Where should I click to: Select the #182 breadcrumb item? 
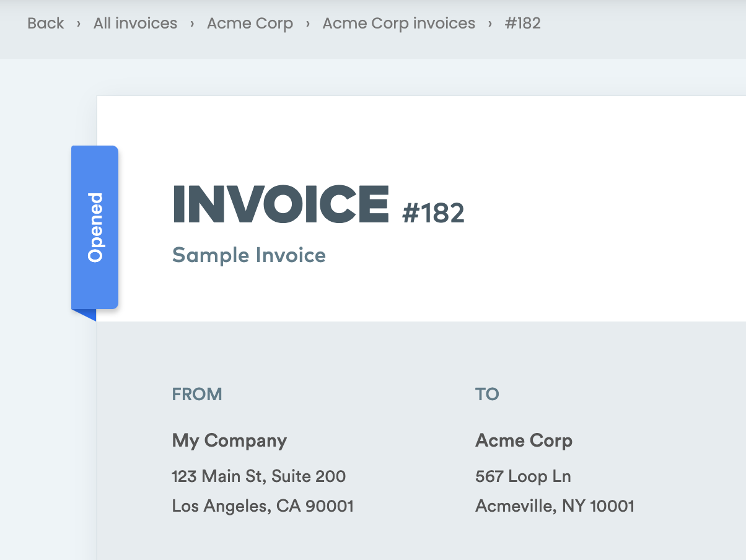point(523,23)
